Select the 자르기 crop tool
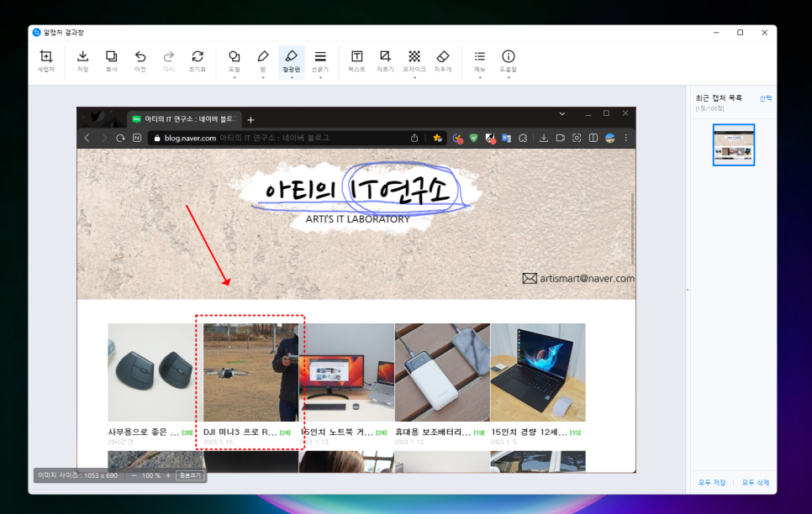Viewport: 812px width, 514px height. coord(385,60)
